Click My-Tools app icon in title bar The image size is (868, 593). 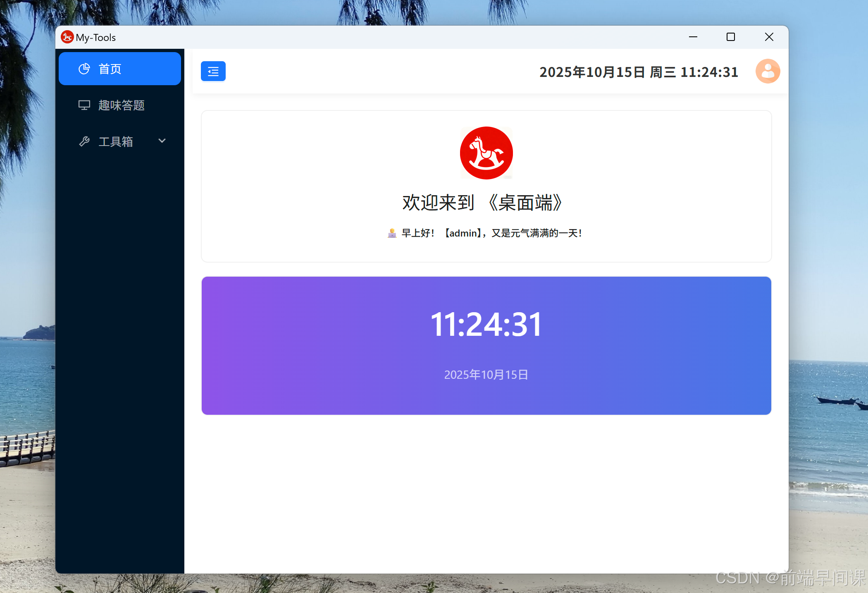click(x=67, y=37)
